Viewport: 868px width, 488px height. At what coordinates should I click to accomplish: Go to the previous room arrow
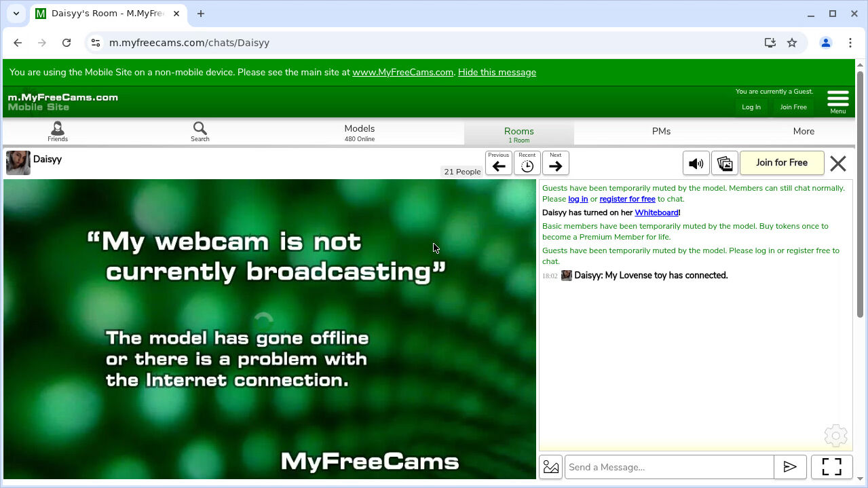(x=499, y=164)
